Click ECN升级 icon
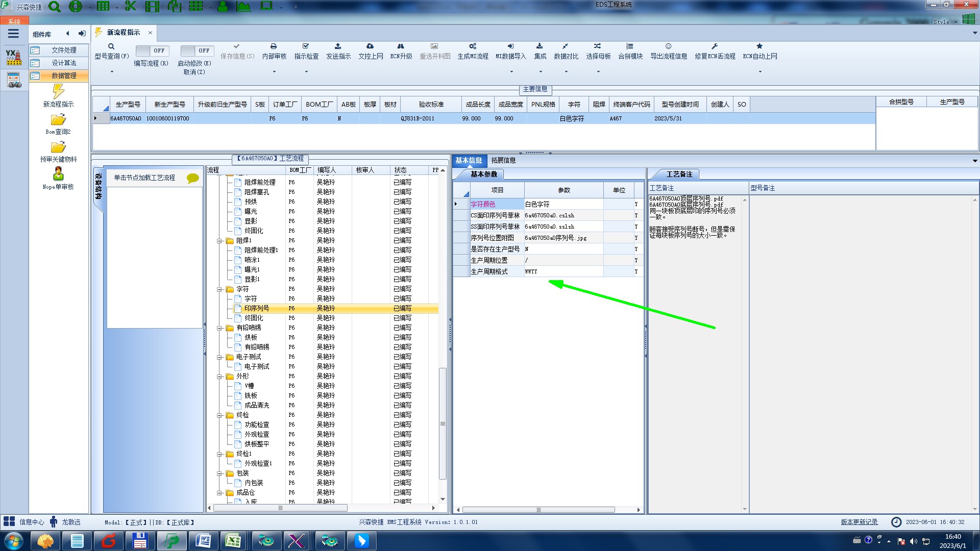 coord(401,46)
